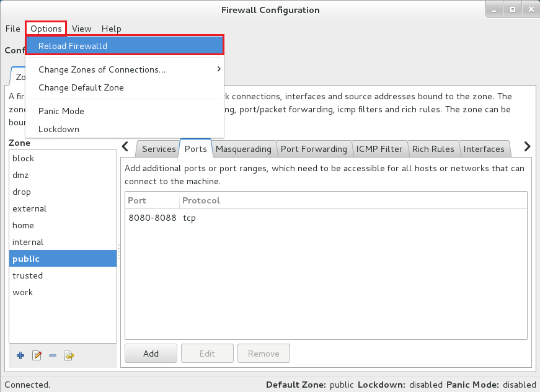Click the load zone defaults icon
The image size is (540, 392).
click(69, 355)
